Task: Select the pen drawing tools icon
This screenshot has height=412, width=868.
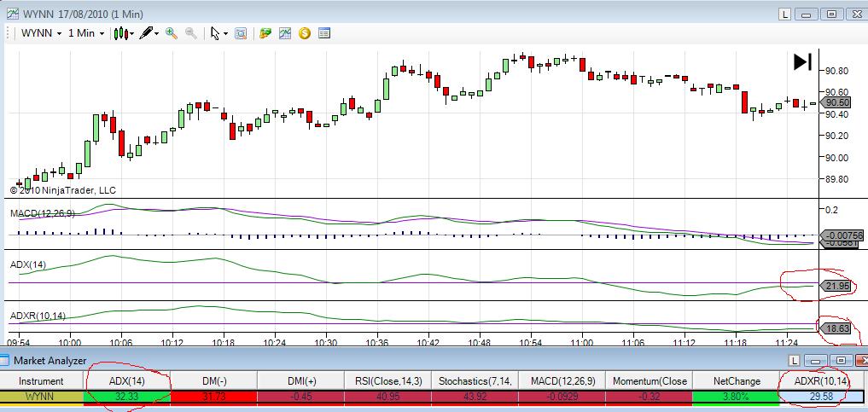Action: tap(146, 33)
